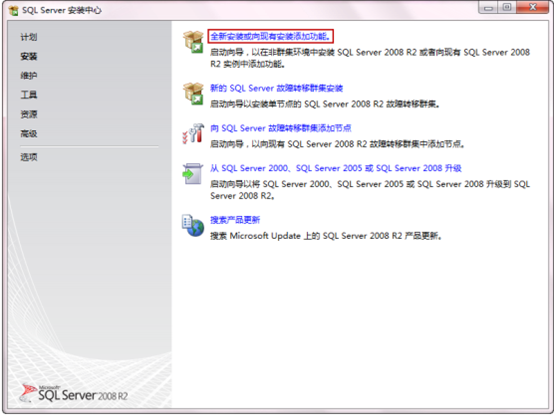Click the failover cluster installation package icon
554x415 pixels.
tap(193, 94)
